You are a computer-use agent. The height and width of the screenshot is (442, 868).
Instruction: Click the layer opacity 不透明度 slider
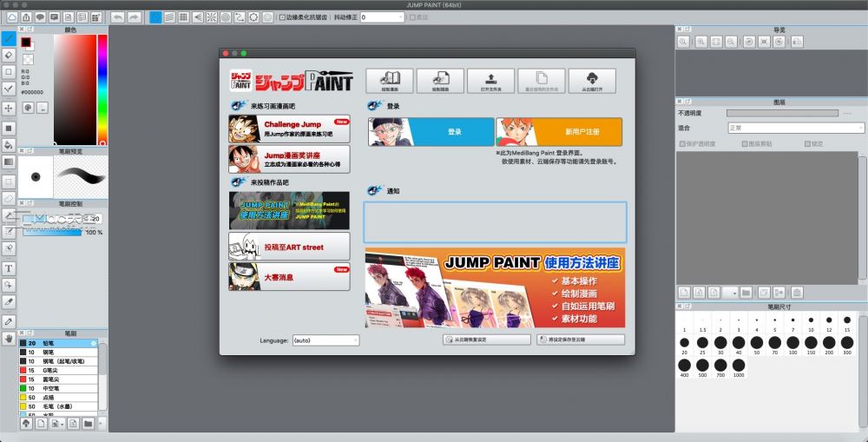click(x=782, y=113)
